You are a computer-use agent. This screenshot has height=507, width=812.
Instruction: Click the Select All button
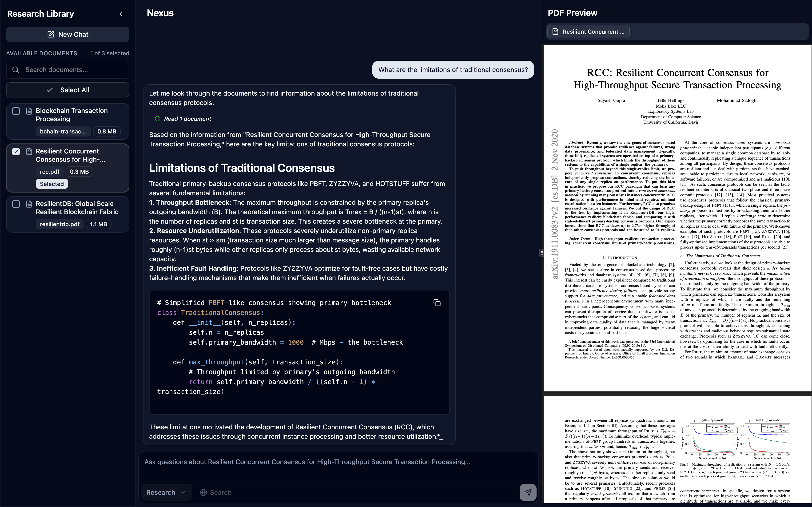click(x=68, y=90)
